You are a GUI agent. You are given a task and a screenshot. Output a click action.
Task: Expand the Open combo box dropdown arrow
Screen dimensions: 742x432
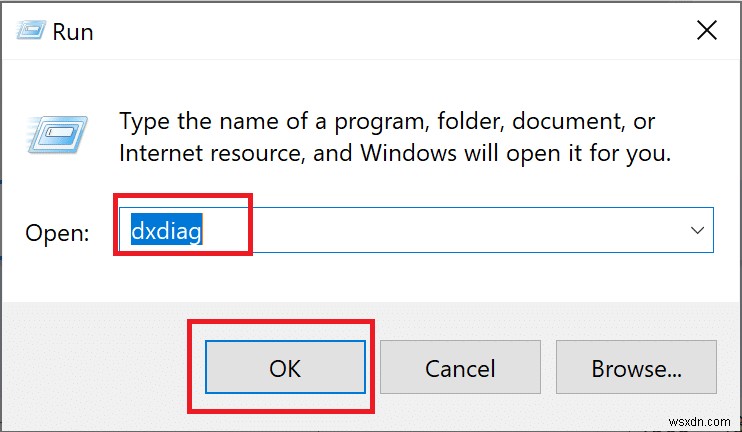[697, 230]
